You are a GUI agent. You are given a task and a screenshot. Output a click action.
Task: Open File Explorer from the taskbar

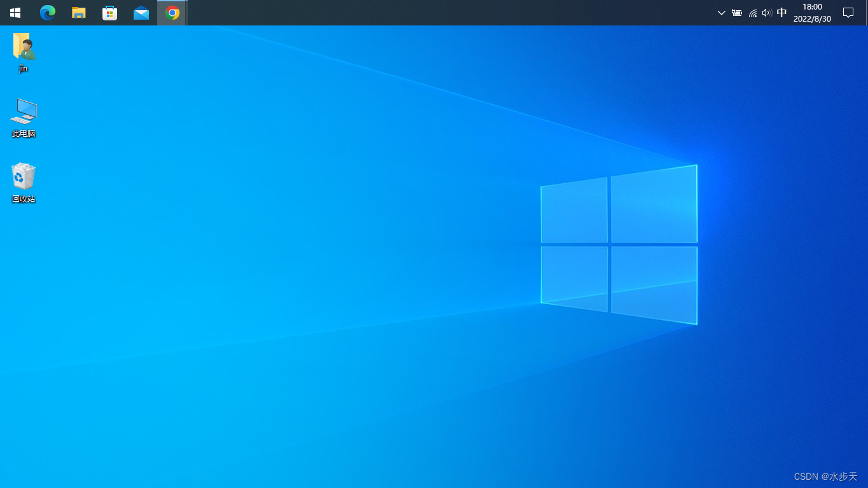point(78,13)
